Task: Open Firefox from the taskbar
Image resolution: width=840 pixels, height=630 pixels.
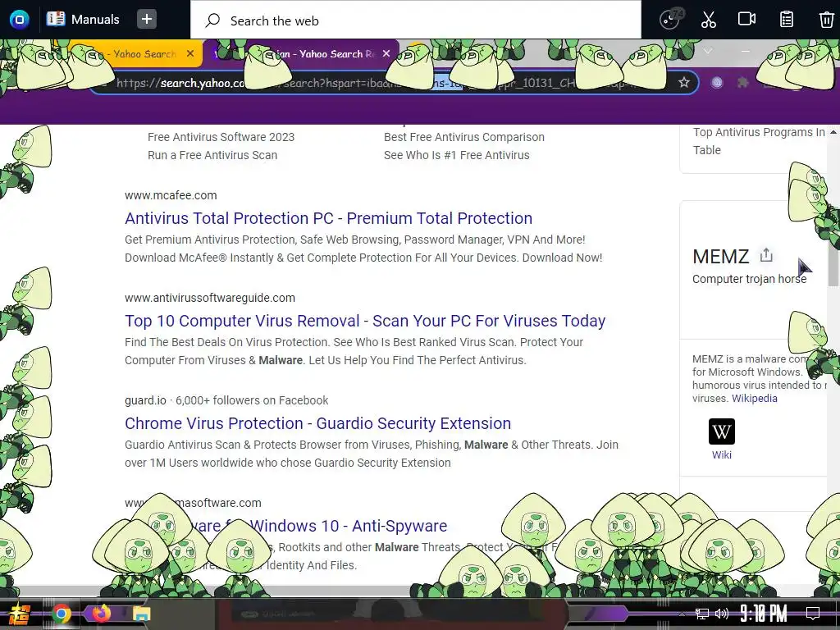Action: pyautogui.click(x=101, y=614)
